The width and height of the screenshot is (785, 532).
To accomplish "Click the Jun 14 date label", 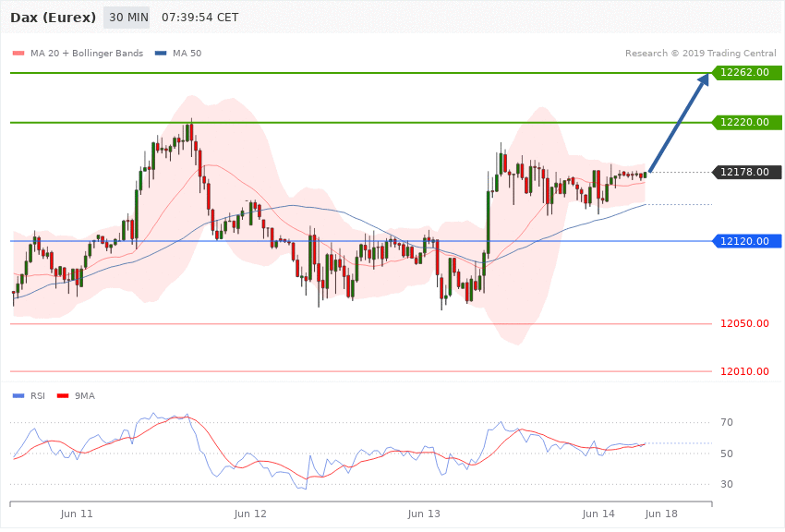I will [598, 514].
